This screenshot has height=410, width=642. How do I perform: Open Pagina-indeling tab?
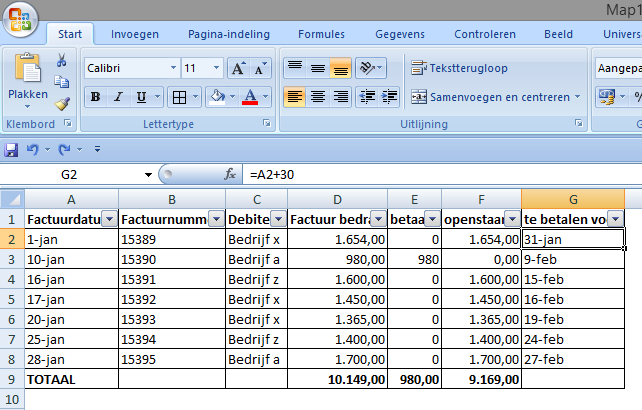click(229, 34)
